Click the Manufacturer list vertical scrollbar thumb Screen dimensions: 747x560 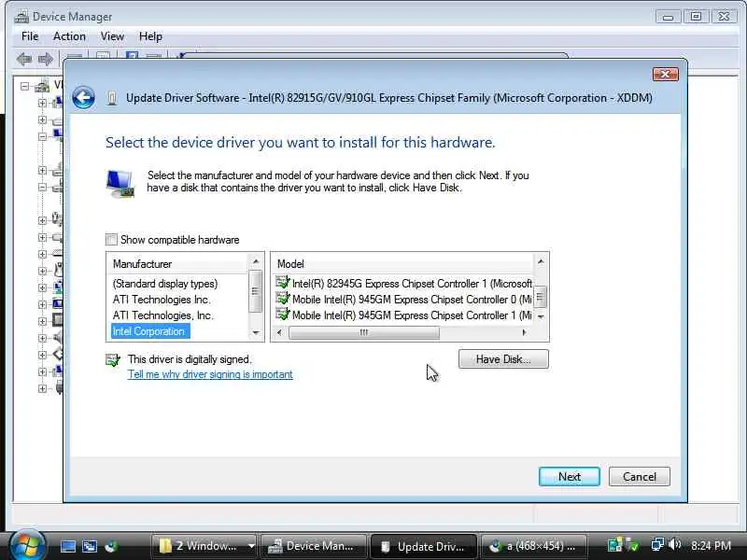[256, 291]
